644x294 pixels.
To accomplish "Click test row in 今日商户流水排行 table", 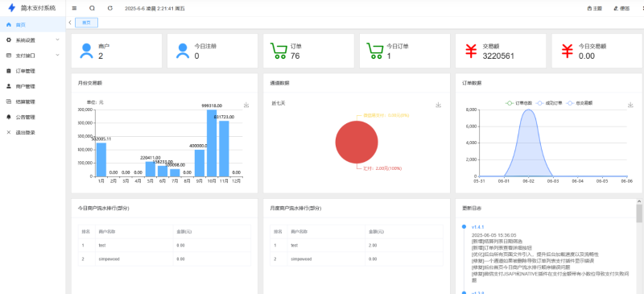I will pyautogui.click(x=164, y=246).
